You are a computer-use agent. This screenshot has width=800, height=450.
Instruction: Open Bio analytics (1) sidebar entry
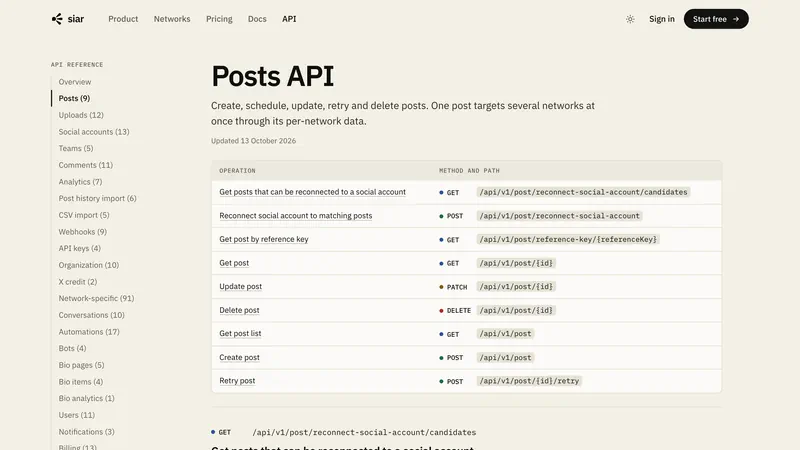86,398
